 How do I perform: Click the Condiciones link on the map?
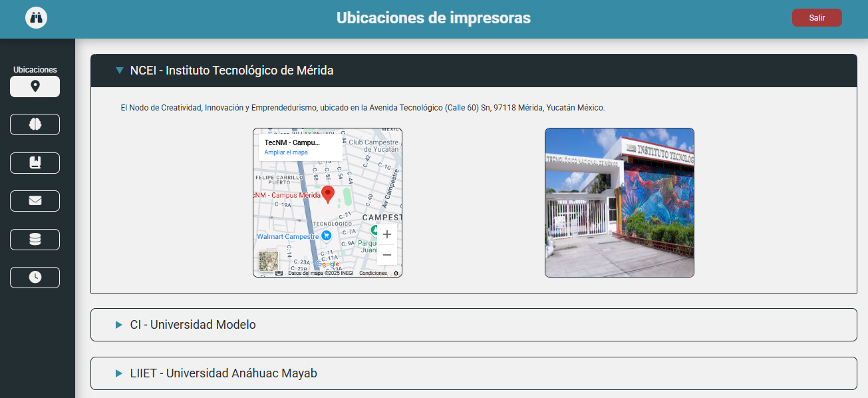point(373,273)
